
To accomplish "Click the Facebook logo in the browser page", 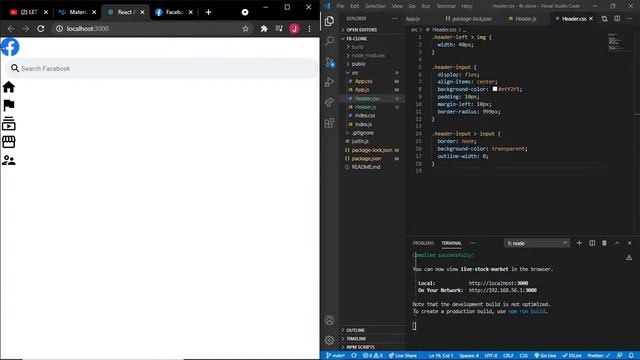I will [10, 47].
